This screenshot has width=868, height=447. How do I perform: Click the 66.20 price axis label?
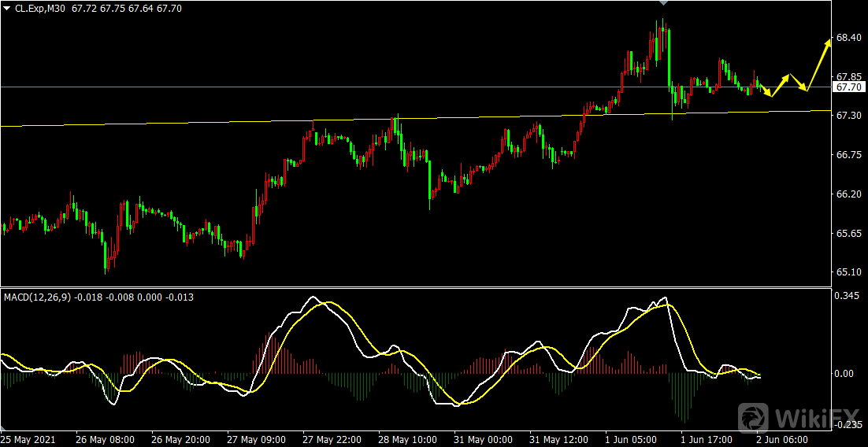848,194
